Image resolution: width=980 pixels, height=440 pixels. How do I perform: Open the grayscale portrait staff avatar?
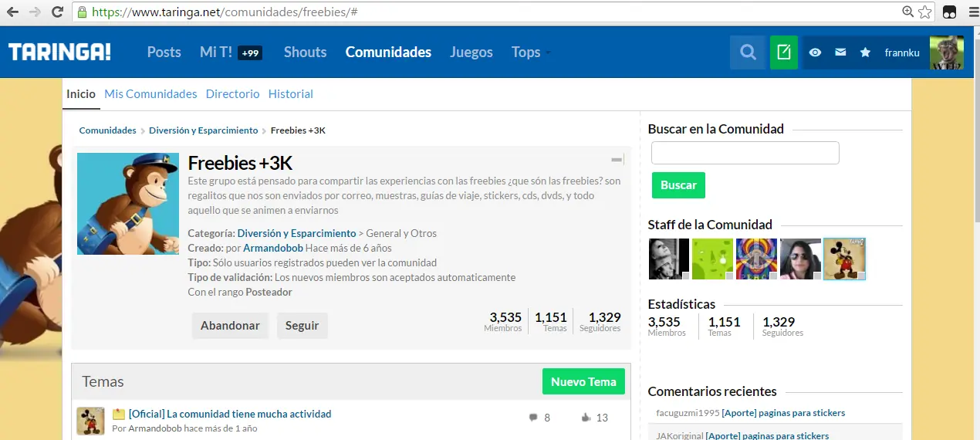tap(668, 259)
